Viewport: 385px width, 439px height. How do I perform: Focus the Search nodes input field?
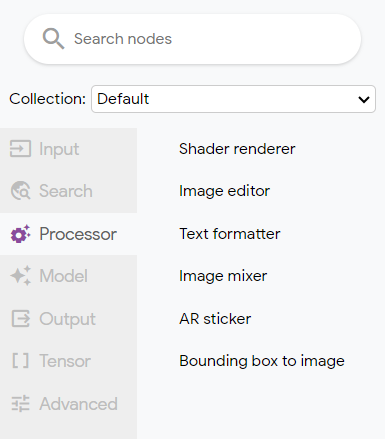(192, 39)
